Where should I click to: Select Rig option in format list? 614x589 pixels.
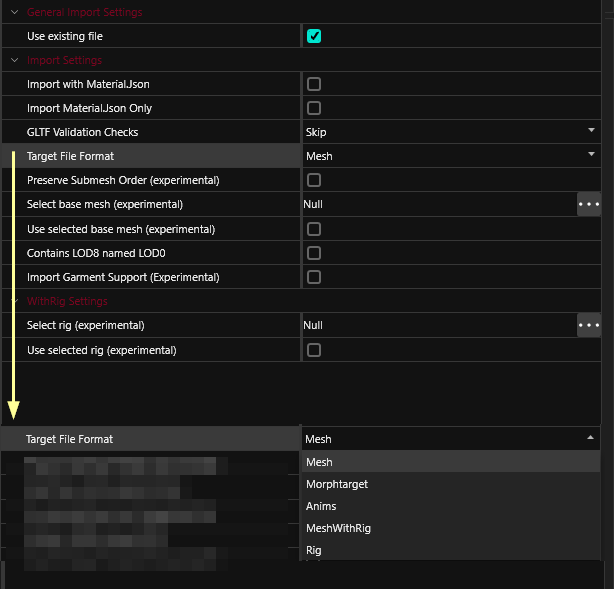click(x=314, y=550)
